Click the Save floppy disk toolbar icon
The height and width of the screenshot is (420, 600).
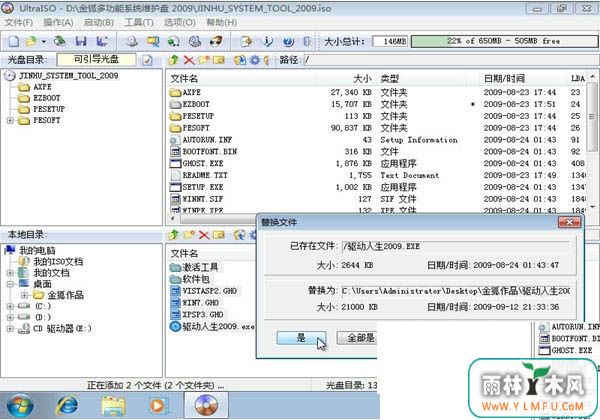click(81, 41)
